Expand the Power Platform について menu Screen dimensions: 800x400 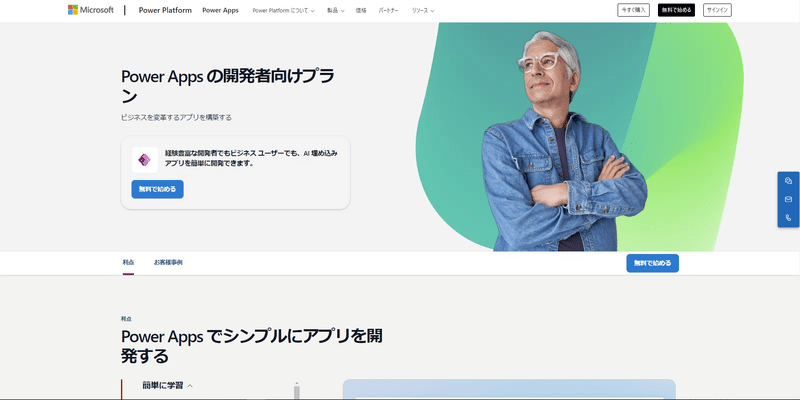click(x=283, y=10)
